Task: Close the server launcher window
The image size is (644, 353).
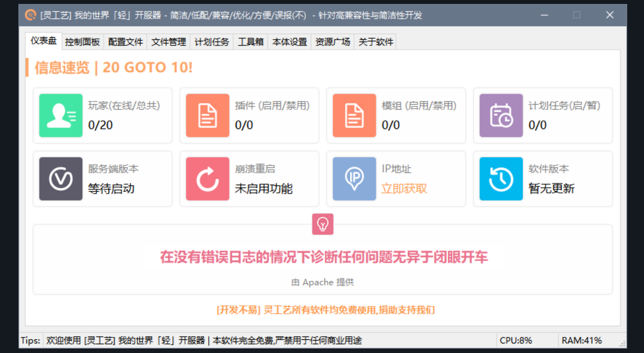Action: pyautogui.click(x=610, y=15)
